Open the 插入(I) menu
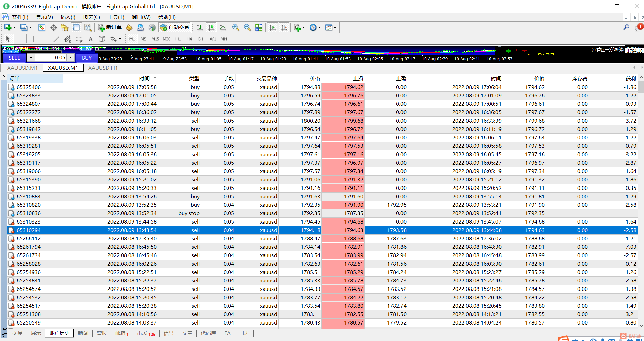644x341 pixels. point(68,17)
